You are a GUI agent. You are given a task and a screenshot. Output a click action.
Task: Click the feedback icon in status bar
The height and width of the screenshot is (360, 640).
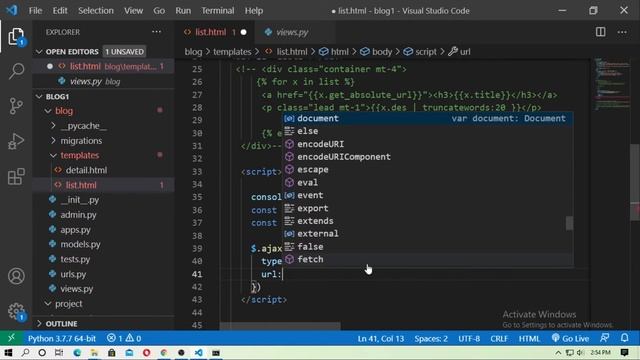(604, 338)
